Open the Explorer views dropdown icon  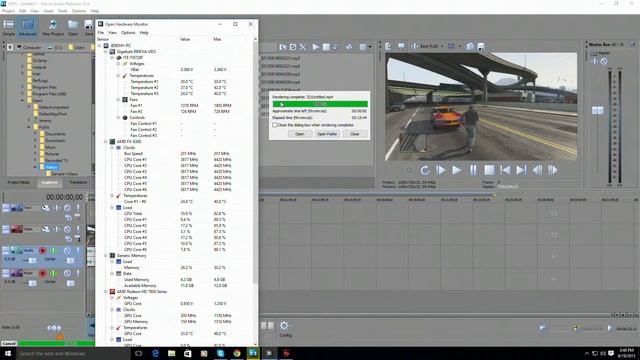click(365, 47)
